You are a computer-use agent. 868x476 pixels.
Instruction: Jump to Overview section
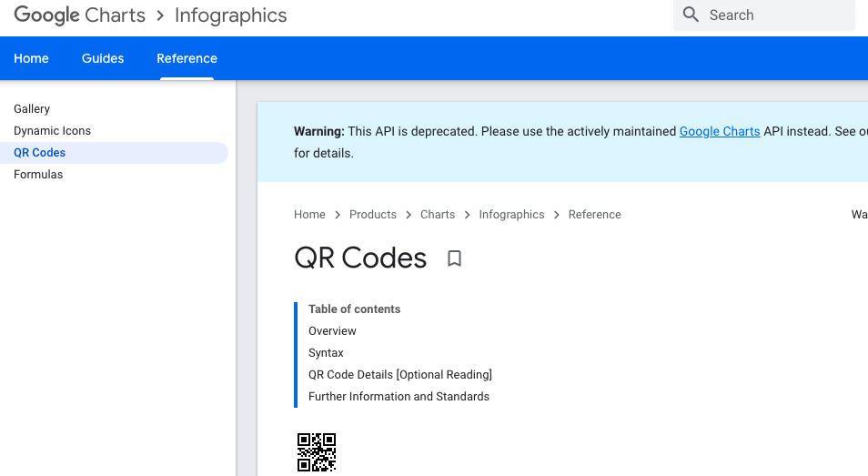coord(332,331)
